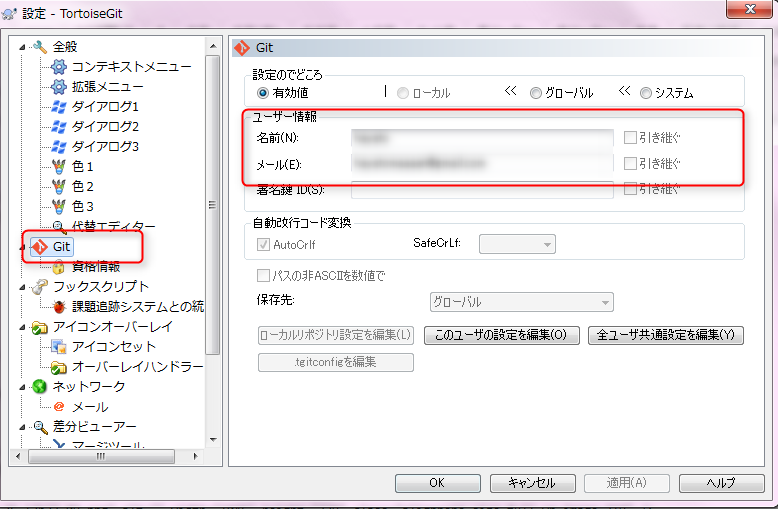This screenshot has height=509, width=778.
Task: Click the gear icon beside コンテキストメニュー
Action: [59, 67]
